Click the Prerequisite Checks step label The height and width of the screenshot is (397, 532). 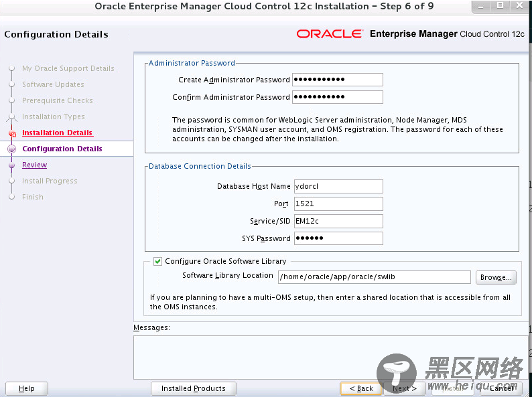(x=58, y=100)
